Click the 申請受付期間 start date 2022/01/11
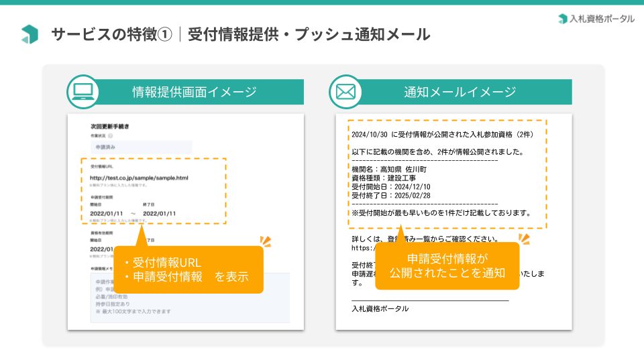644x362 pixels. (x=107, y=213)
